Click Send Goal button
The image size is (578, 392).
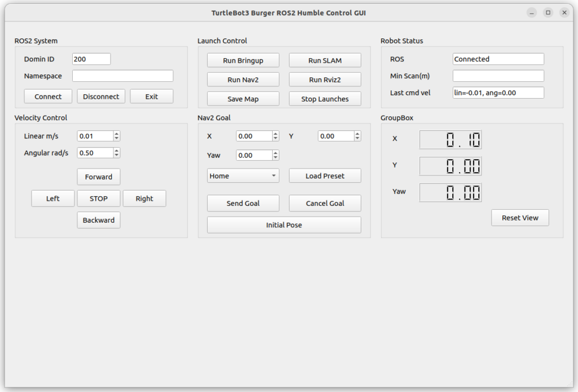243,204
